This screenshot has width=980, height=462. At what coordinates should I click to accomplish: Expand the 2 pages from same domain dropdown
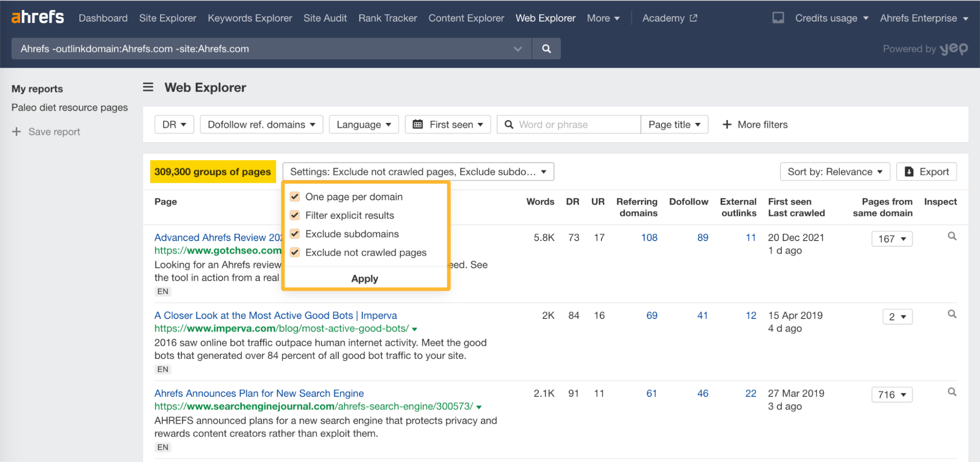click(x=897, y=316)
